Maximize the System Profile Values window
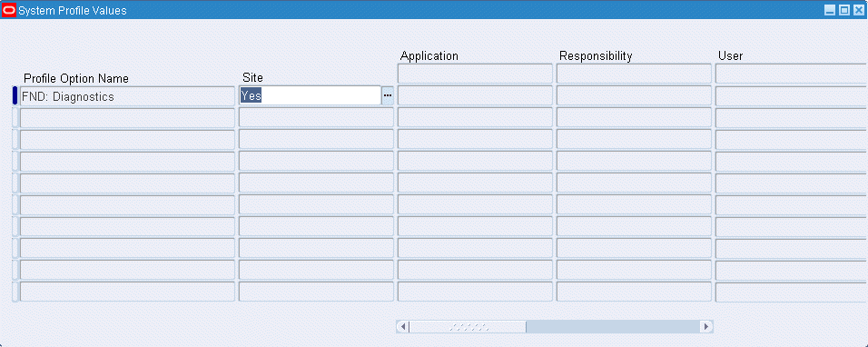Image resolution: width=868 pixels, height=347 pixels. coord(844,10)
